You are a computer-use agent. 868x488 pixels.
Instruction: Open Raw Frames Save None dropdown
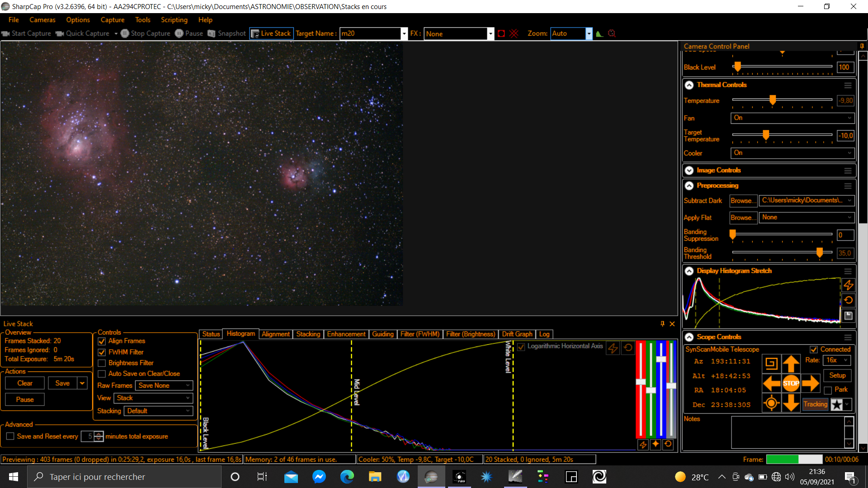[164, 385]
